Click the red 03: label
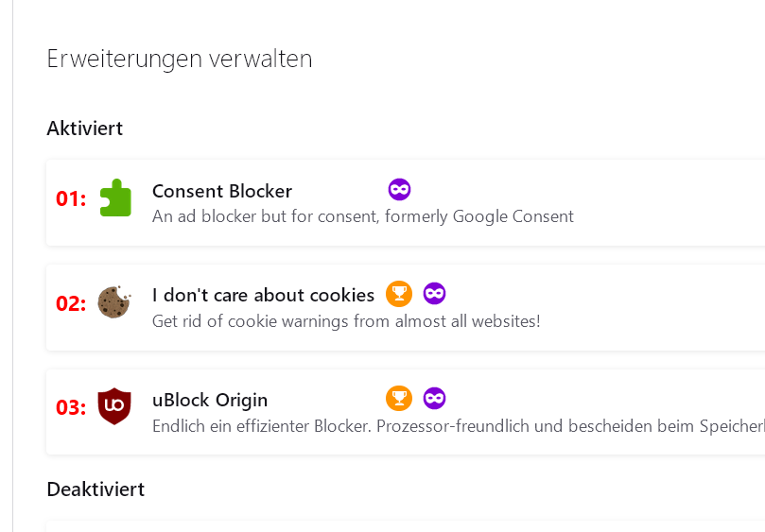Viewport: 765px width, 532px height. [x=71, y=407]
